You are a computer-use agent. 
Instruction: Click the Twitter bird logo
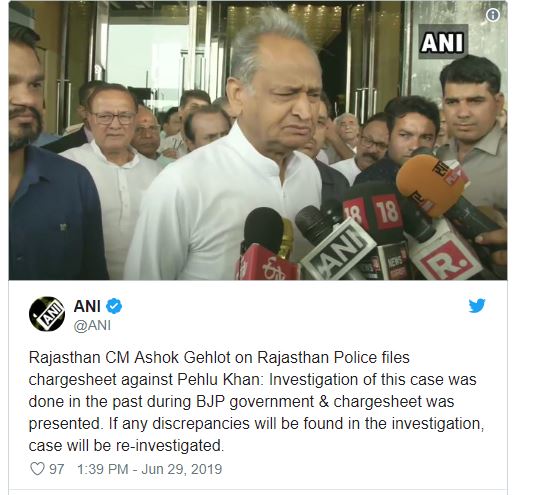pos(477,306)
